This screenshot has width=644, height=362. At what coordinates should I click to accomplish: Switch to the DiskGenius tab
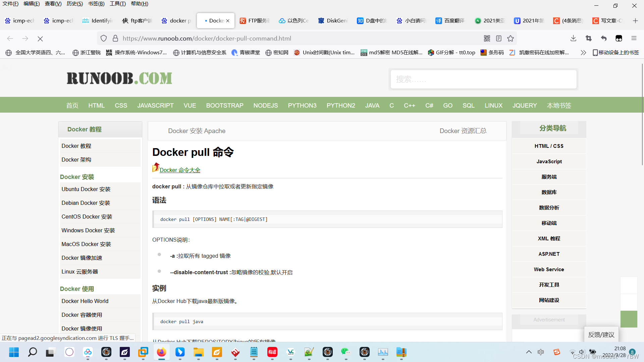coord(333,21)
